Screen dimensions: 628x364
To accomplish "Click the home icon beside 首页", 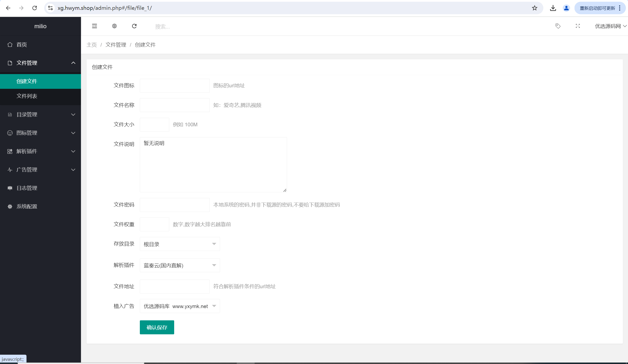I will pos(10,45).
